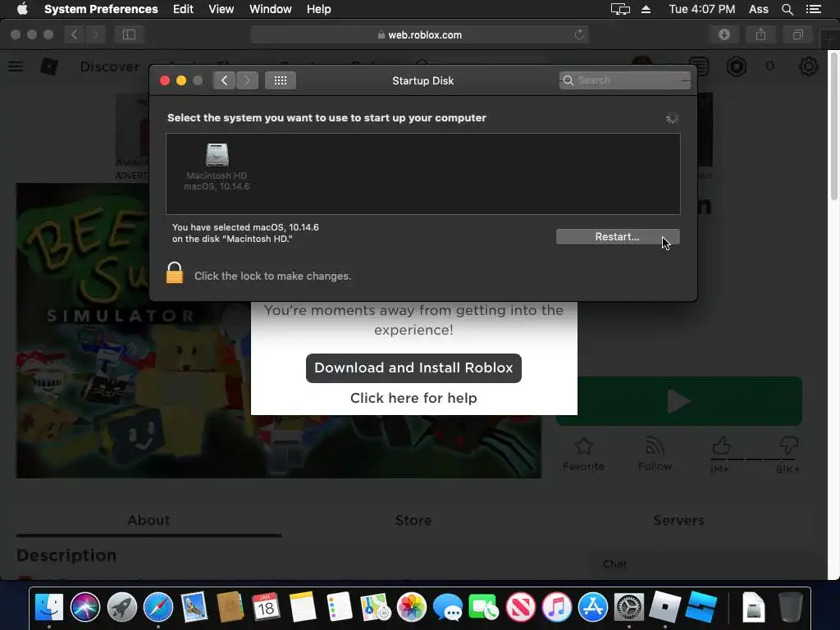The height and width of the screenshot is (630, 840).
Task: Click here for help link
Action: (x=413, y=398)
